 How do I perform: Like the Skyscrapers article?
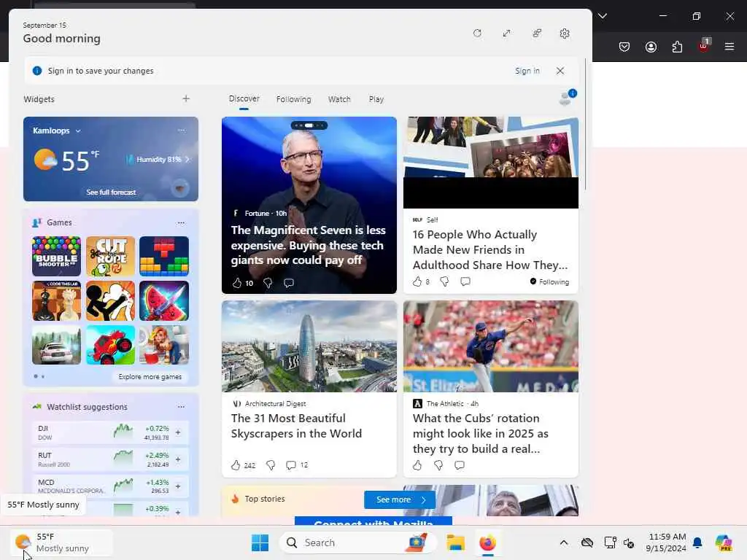236,464
